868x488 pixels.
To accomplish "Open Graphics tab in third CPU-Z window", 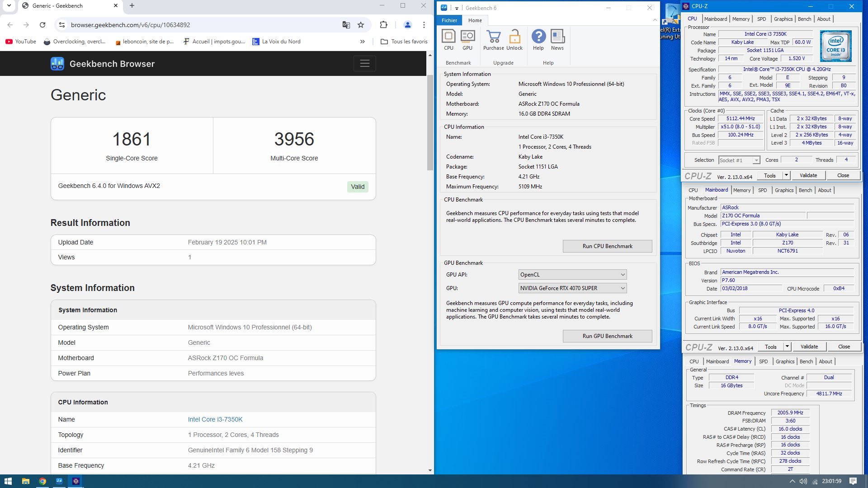I will click(785, 361).
